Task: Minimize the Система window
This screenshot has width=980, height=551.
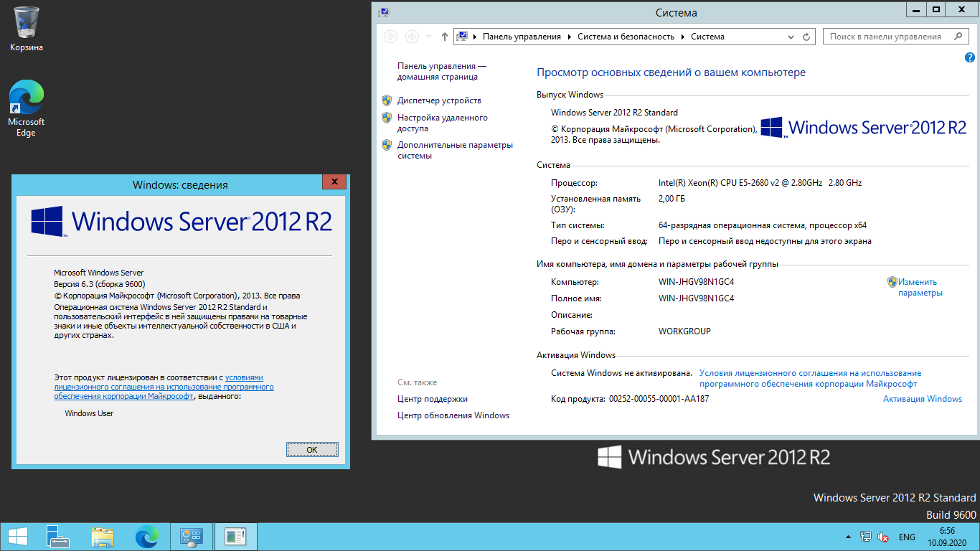Action: (x=916, y=9)
